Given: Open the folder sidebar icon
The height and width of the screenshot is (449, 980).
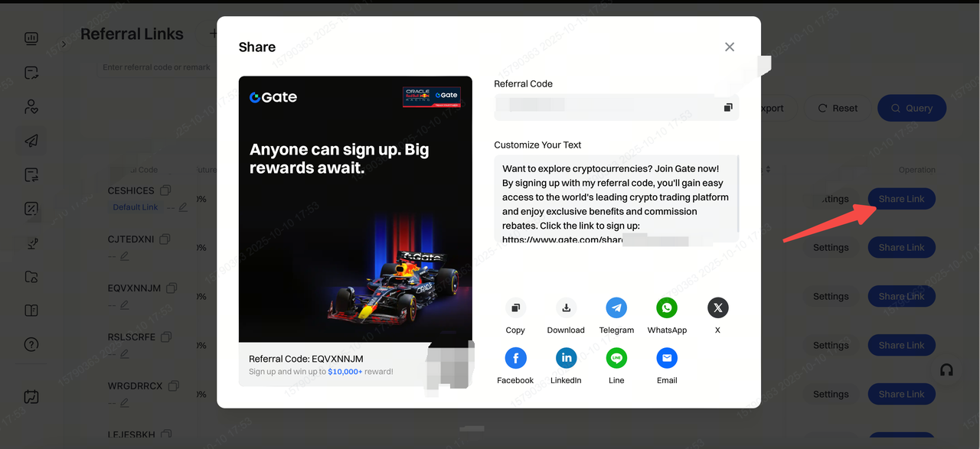Looking at the screenshot, I should click(31, 277).
